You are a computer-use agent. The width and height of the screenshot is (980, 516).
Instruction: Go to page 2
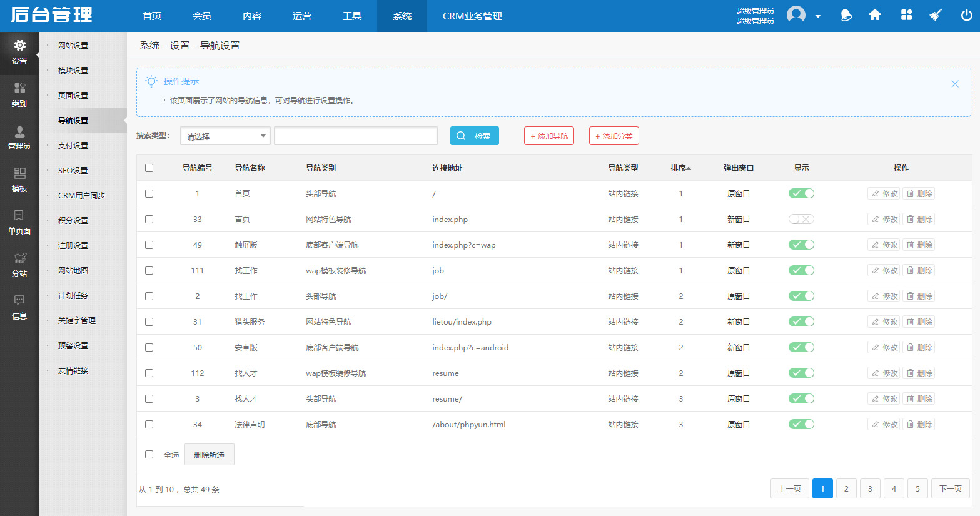(846, 488)
